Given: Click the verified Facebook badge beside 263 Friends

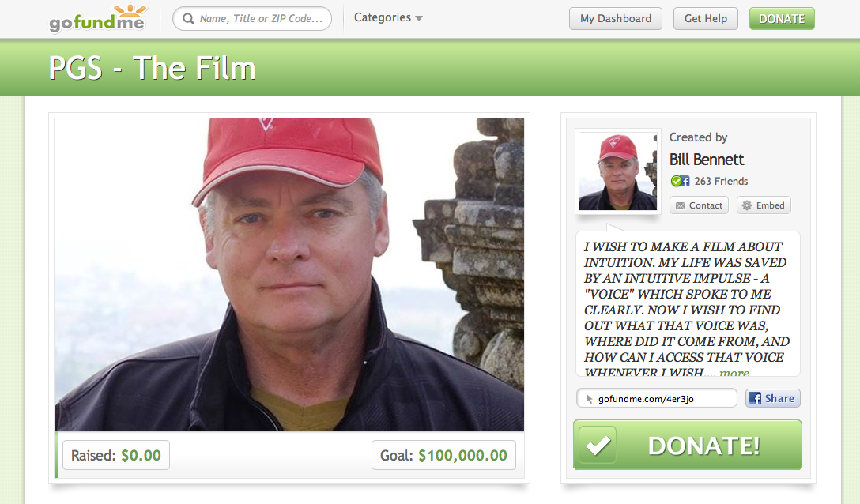Looking at the screenshot, I should coord(680,181).
